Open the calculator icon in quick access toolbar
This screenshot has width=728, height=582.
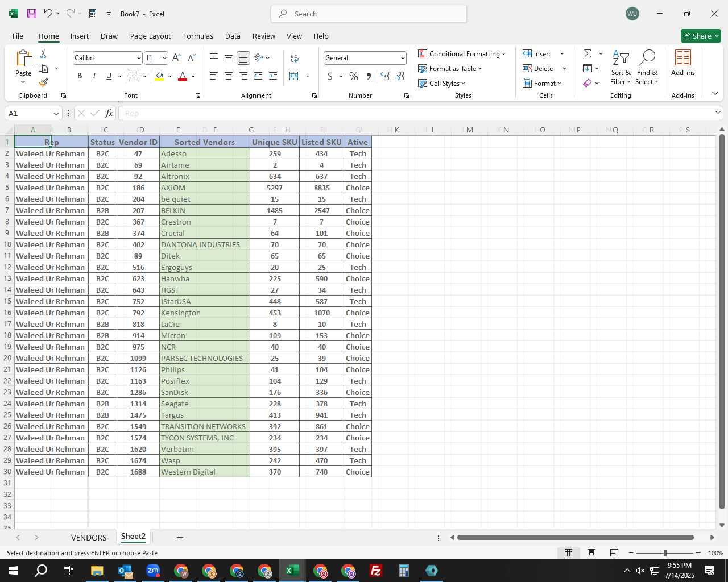coord(93,14)
